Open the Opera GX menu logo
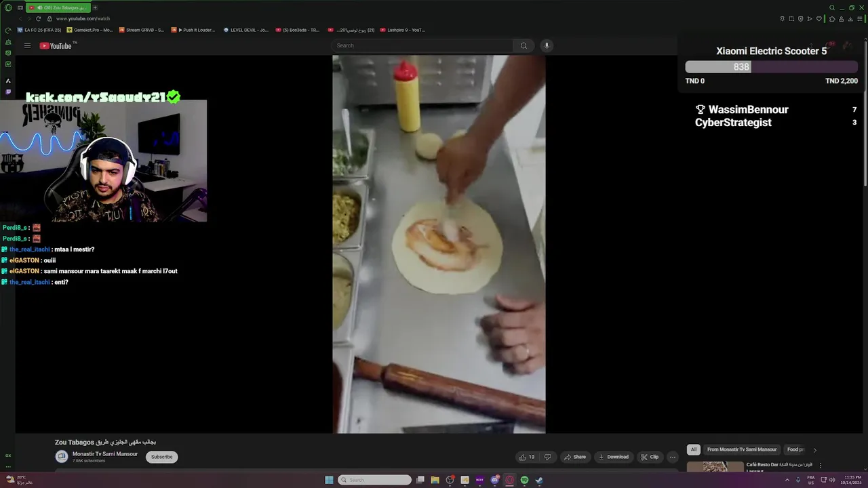This screenshot has height=488, width=868. pos(8,7)
